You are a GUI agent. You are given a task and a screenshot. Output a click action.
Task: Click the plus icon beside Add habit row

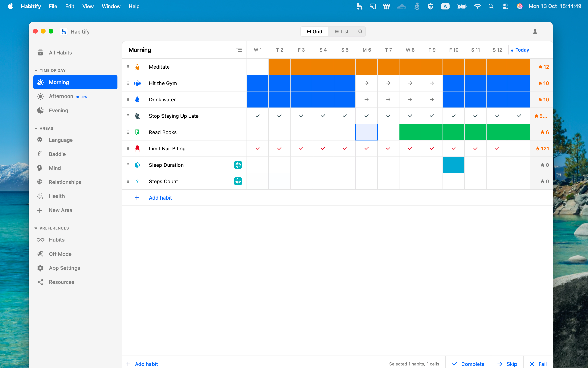(x=137, y=198)
